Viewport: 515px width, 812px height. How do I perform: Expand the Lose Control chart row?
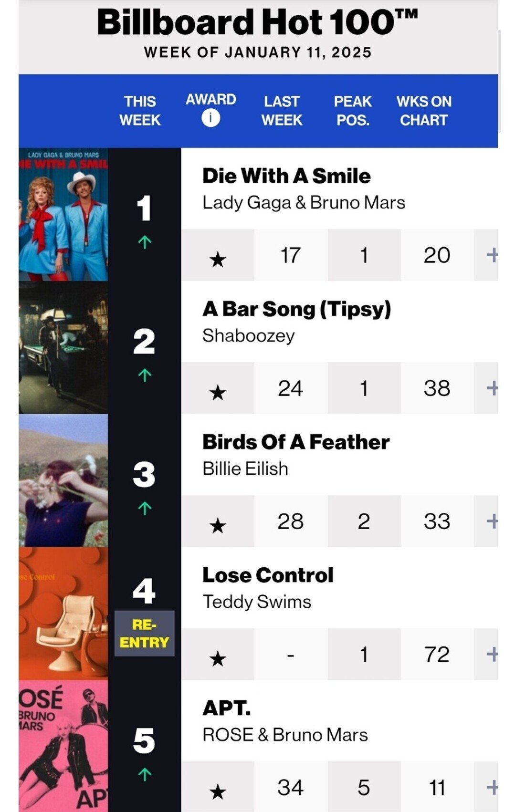pyautogui.click(x=491, y=655)
